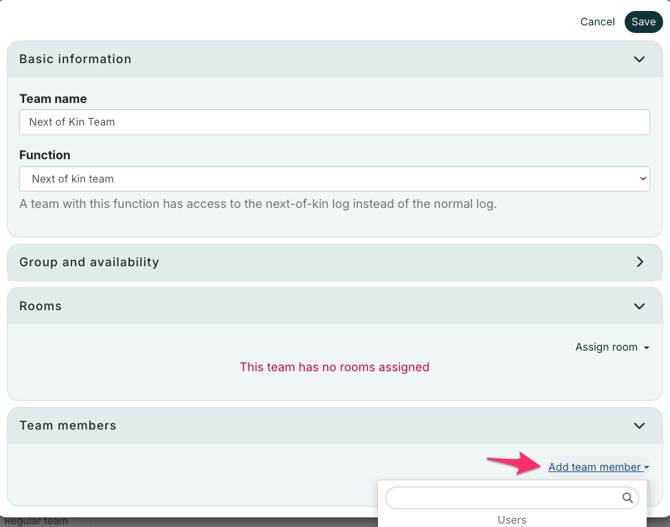Click the Function dropdown arrow
The height and width of the screenshot is (527, 670).
642,179
